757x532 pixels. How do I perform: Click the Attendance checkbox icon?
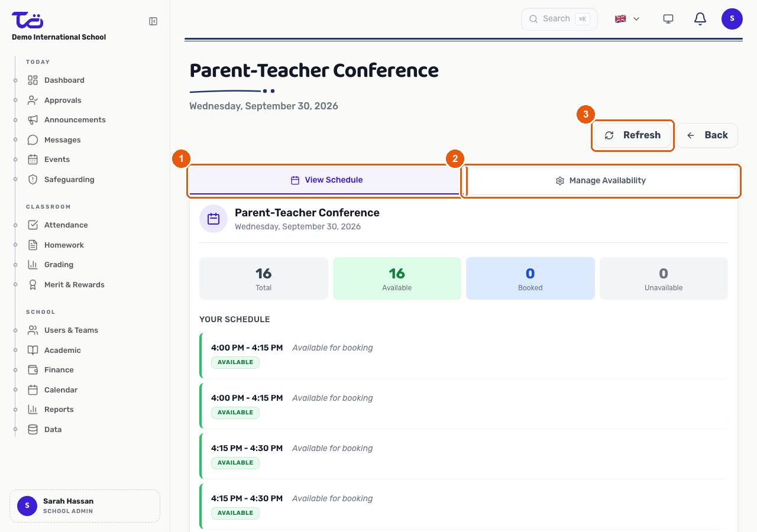point(33,225)
